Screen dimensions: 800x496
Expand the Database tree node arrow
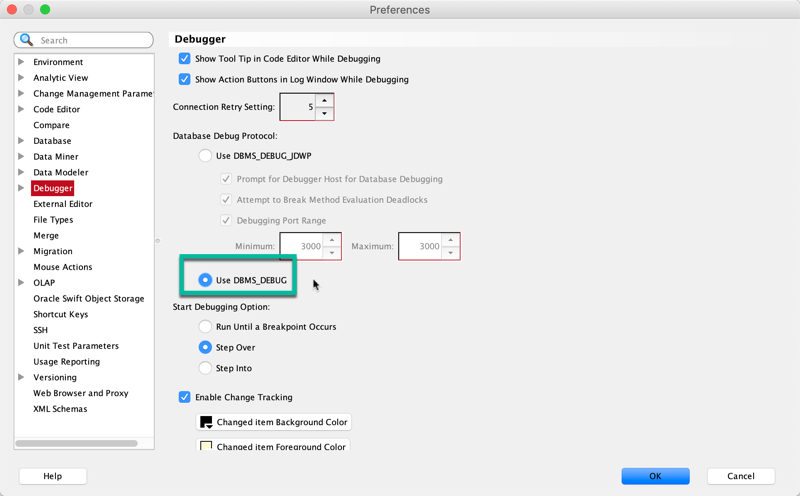point(21,140)
